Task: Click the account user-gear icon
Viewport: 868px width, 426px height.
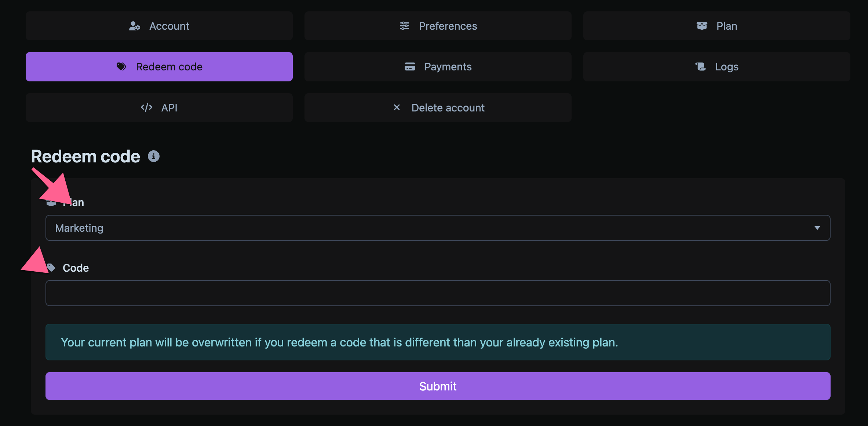Action: click(x=135, y=26)
